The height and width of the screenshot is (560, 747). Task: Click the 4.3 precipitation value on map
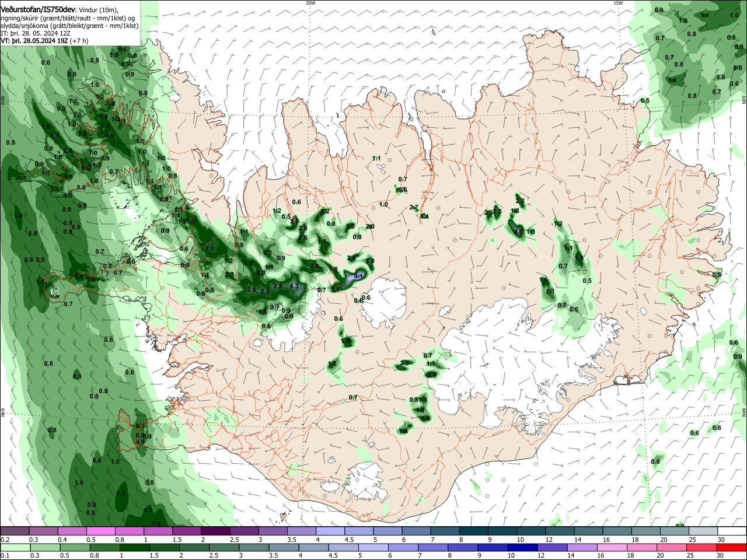[x=294, y=286]
